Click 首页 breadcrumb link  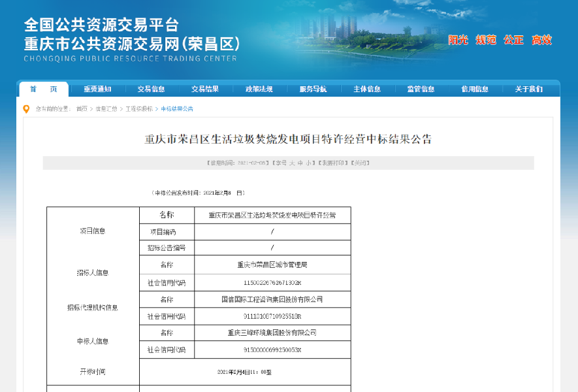pyautogui.click(x=82, y=109)
